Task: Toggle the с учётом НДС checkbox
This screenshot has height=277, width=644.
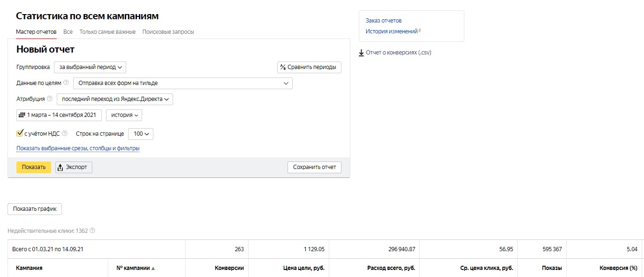Action: pos(20,133)
